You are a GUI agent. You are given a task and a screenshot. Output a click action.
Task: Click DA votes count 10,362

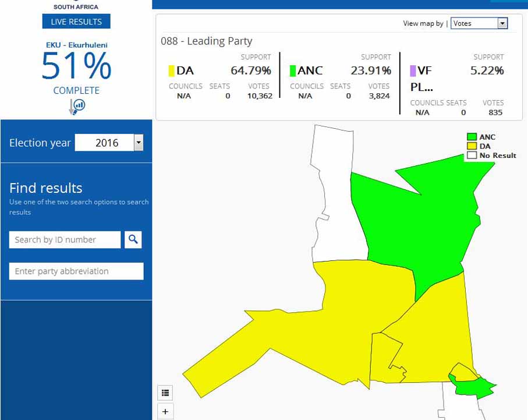(x=260, y=96)
